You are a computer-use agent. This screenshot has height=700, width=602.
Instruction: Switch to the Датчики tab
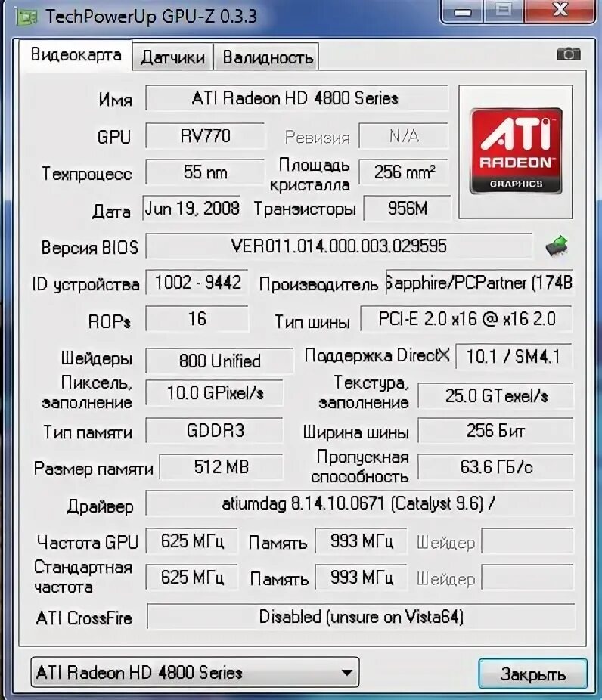pos(173,57)
